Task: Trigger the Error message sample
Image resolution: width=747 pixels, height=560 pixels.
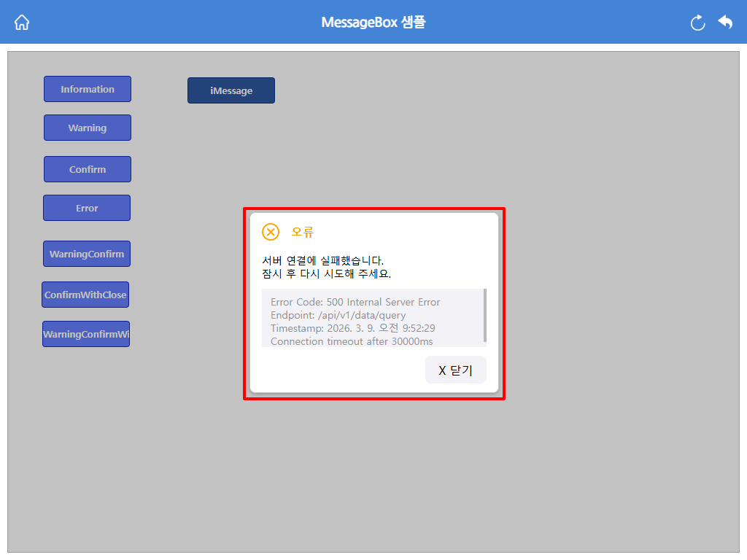Action: point(87,208)
